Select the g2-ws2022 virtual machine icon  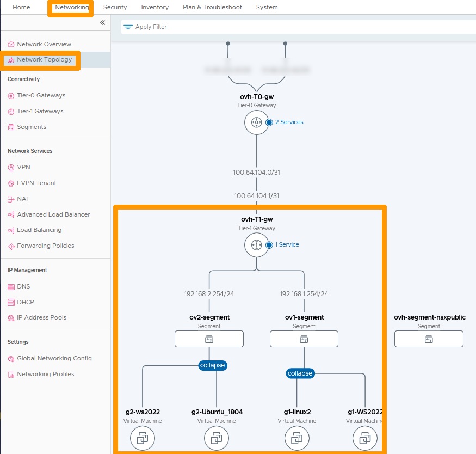(x=142, y=438)
